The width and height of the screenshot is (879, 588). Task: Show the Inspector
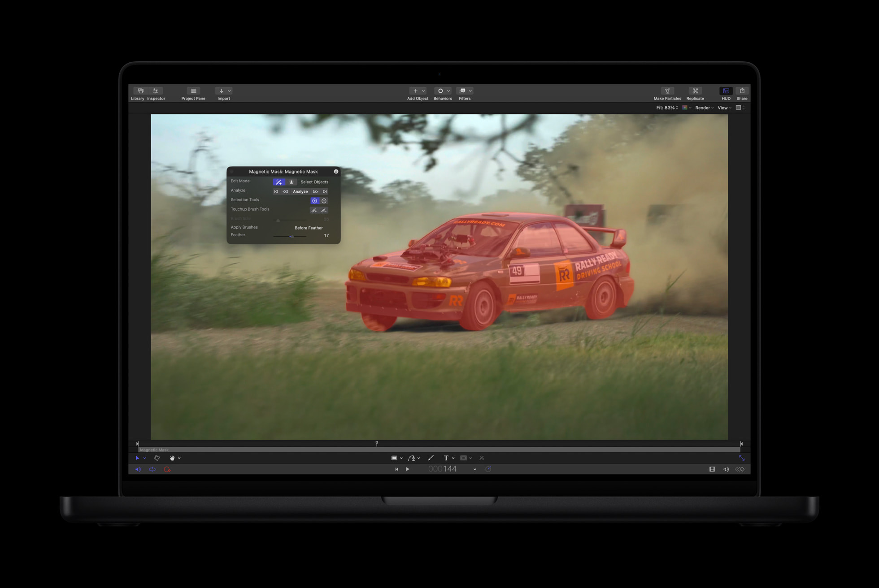(x=156, y=93)
